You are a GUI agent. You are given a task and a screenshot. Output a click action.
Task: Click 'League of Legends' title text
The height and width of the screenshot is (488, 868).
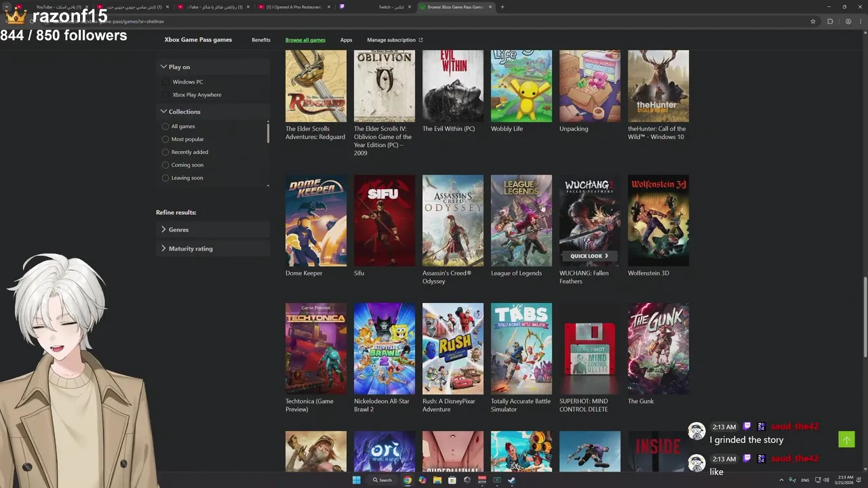(x=516, y=273)
